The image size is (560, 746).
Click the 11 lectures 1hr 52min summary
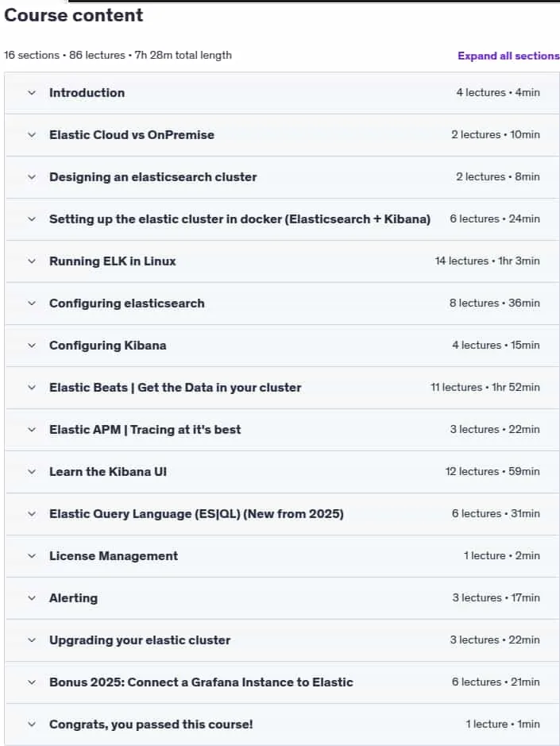coord(485,388)
